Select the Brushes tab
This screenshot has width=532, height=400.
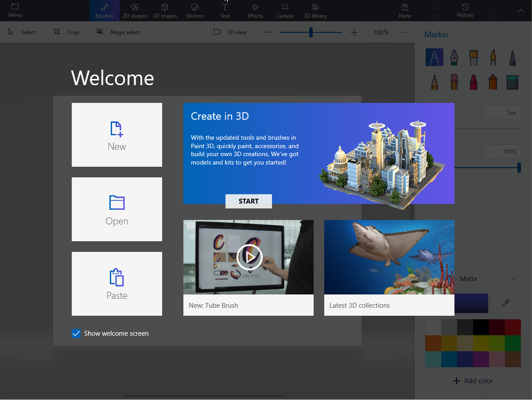tap(105, 11)
